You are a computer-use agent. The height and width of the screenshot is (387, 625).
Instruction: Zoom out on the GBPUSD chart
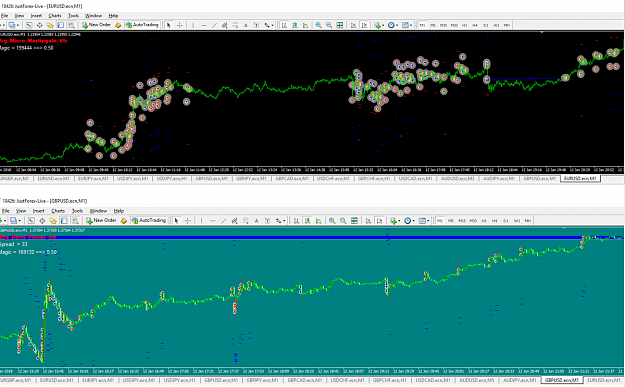tap(343, 220)
